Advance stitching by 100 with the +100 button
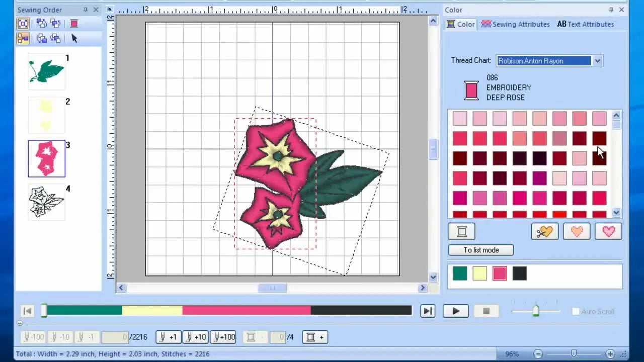This screenshot has width=644, height=362. 223,337
